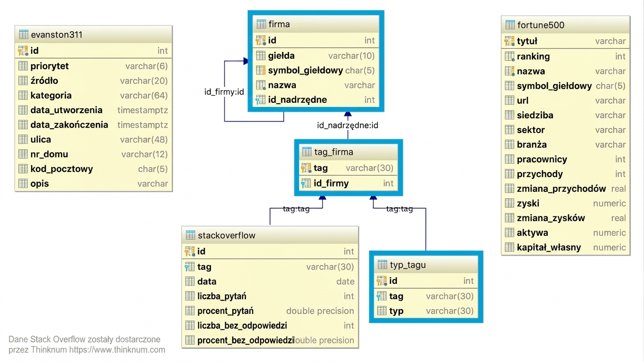Click column icon next to typ
644x362 pixels.
(382, 311)
